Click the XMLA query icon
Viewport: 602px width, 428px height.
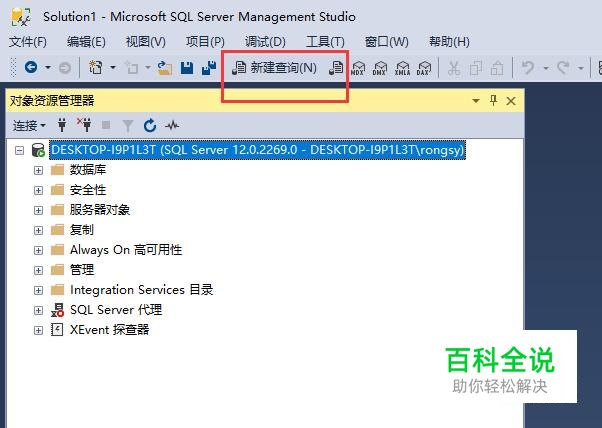[402, 68]
